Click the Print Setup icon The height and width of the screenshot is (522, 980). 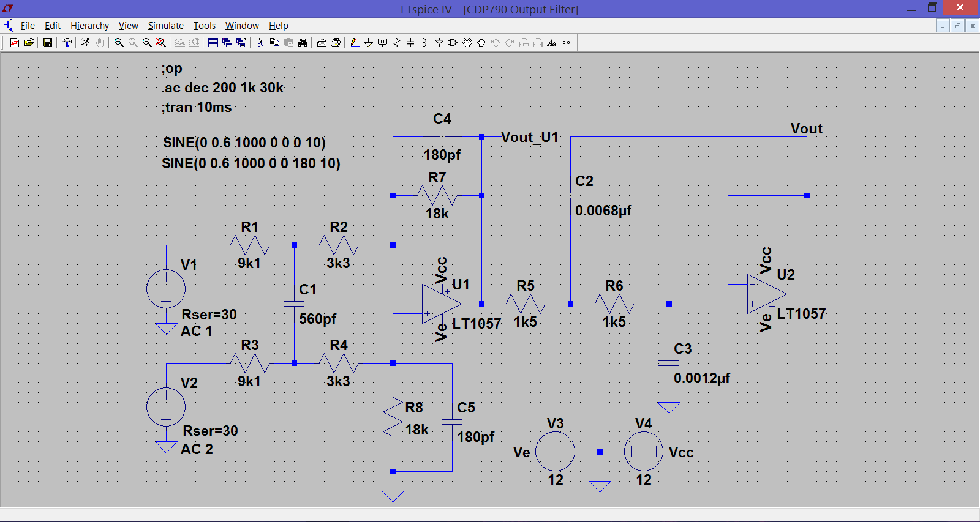click(322, 43)
